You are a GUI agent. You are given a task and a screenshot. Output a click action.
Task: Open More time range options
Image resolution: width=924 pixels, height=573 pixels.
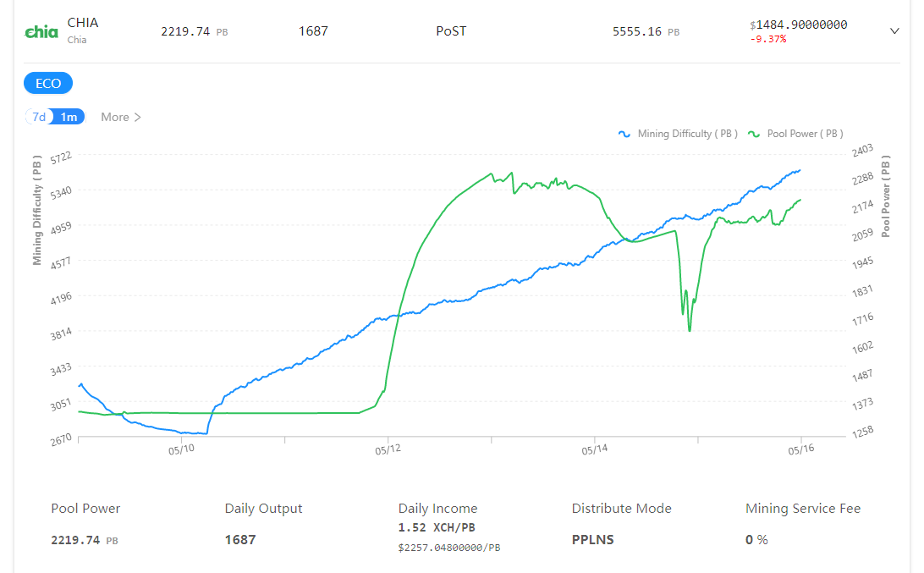coord(121,117)
